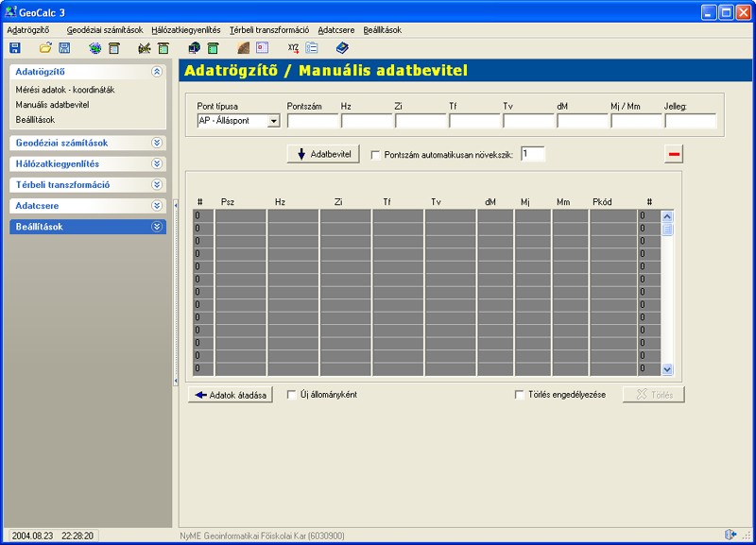Focus the Tv input field
Viewport: 756px width, 545px height.
coord(529,121)
